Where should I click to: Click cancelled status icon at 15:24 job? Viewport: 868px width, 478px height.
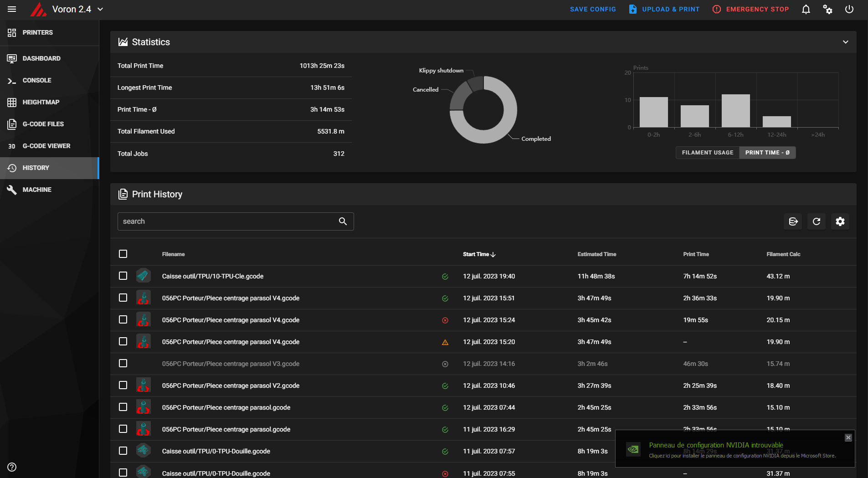pyautogui.click(x=445, y=320)
